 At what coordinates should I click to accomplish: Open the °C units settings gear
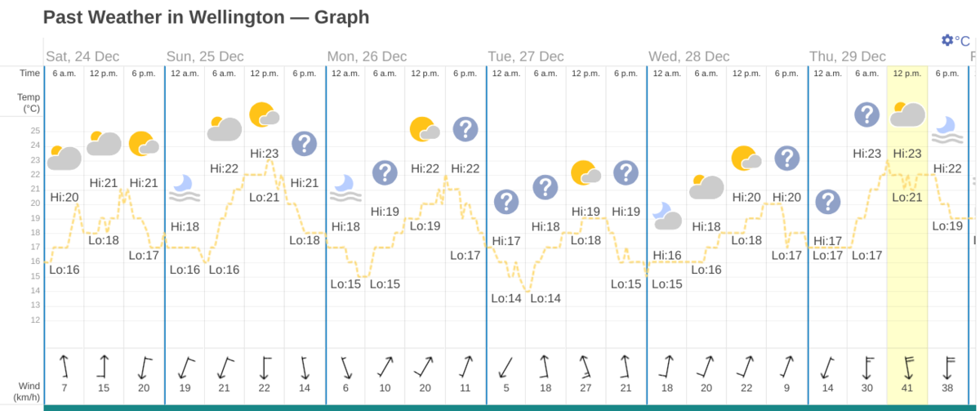[947, 40]
